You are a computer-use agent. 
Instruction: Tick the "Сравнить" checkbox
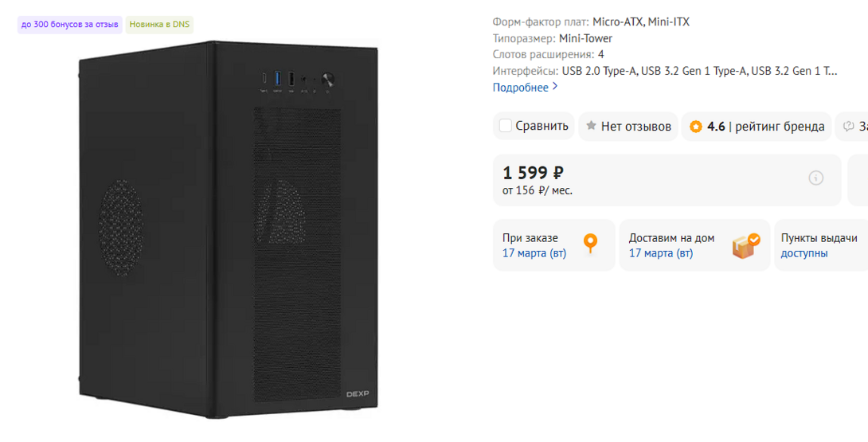506,126
